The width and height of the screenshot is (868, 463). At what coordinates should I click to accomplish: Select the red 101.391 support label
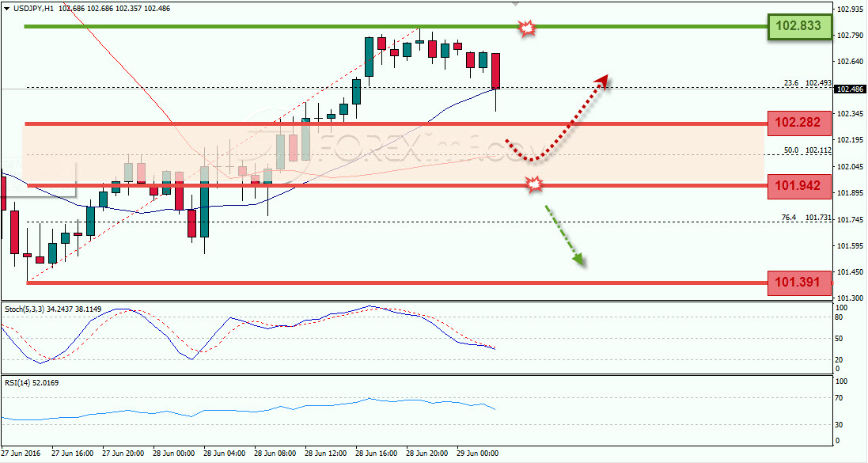[x=800, y=283]
